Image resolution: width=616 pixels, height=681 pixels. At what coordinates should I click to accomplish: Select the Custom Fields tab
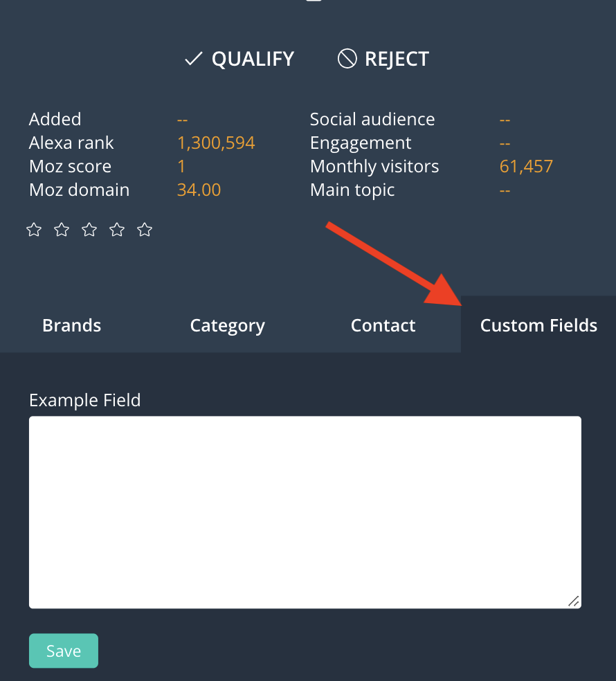[538, 325]
